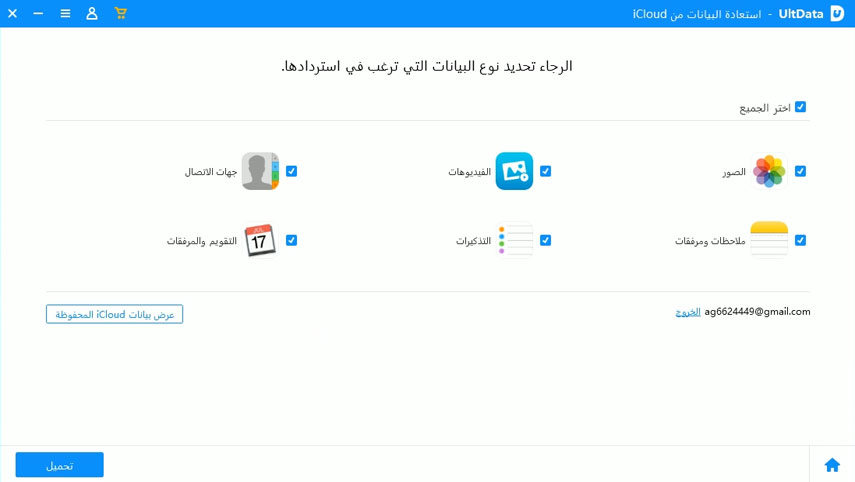Click the Download (تحميل) button
855x482 pixels.
[x=59, y=465]
